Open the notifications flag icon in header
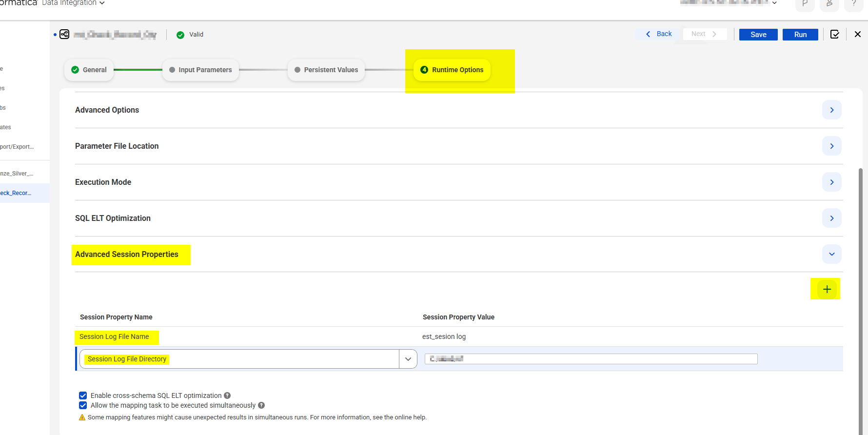The image size is (868, 435). click(x=805, y=4)
